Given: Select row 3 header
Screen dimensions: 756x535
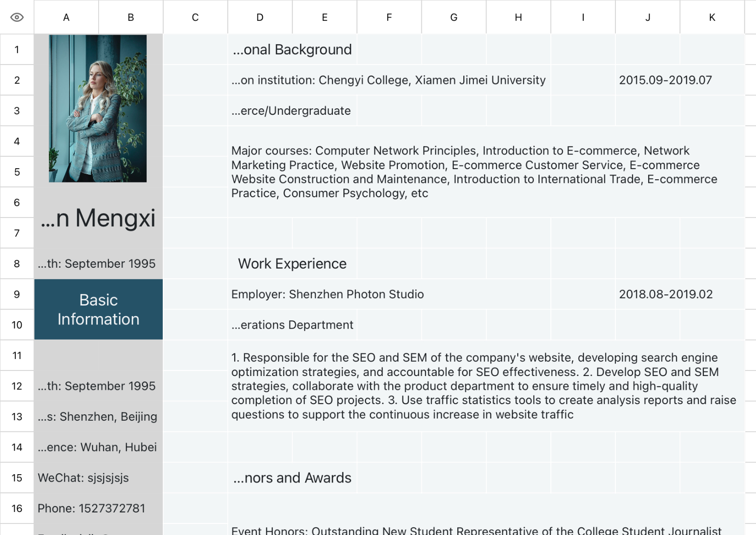Looking at the screenshot, I should [17, 111].
